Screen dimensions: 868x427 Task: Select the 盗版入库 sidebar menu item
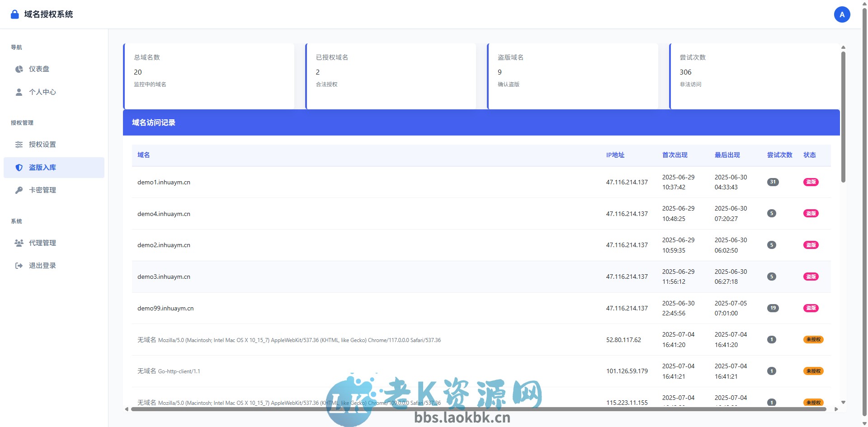(42, 168)
